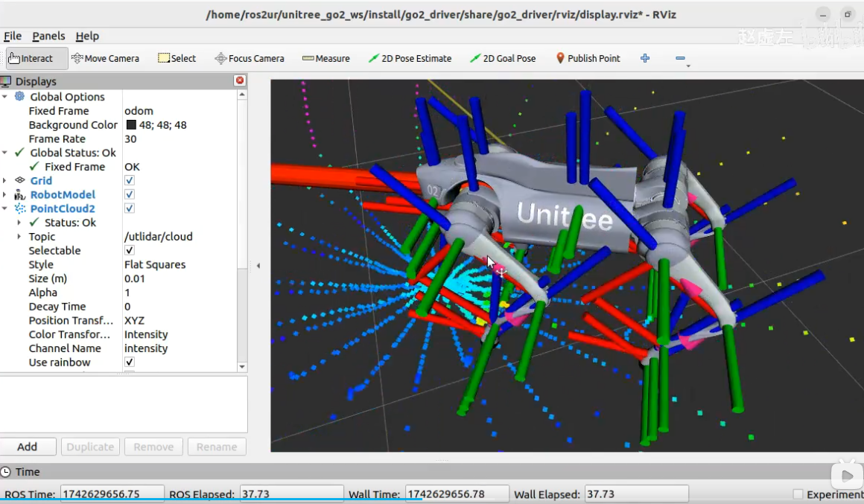This screenshot has height=504, width=864.
Task: Expand the PointCloud2 Status Ok node
Action: point(19,222)
